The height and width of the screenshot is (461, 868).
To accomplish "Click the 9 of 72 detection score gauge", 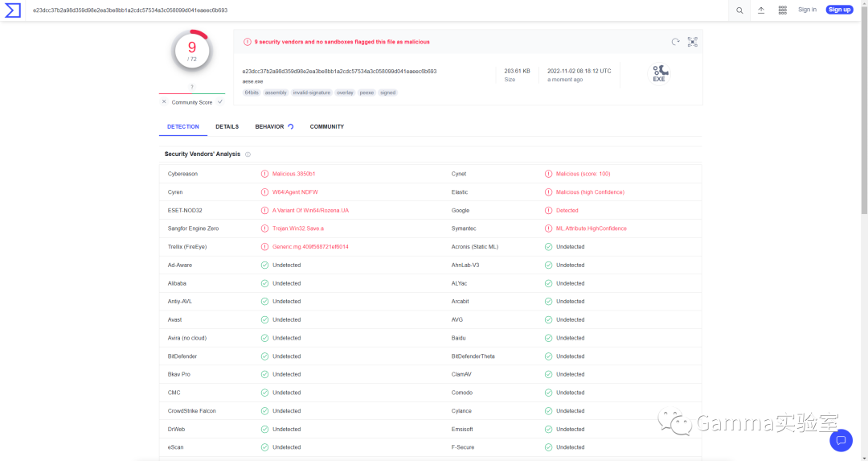I will pos(192,51).
